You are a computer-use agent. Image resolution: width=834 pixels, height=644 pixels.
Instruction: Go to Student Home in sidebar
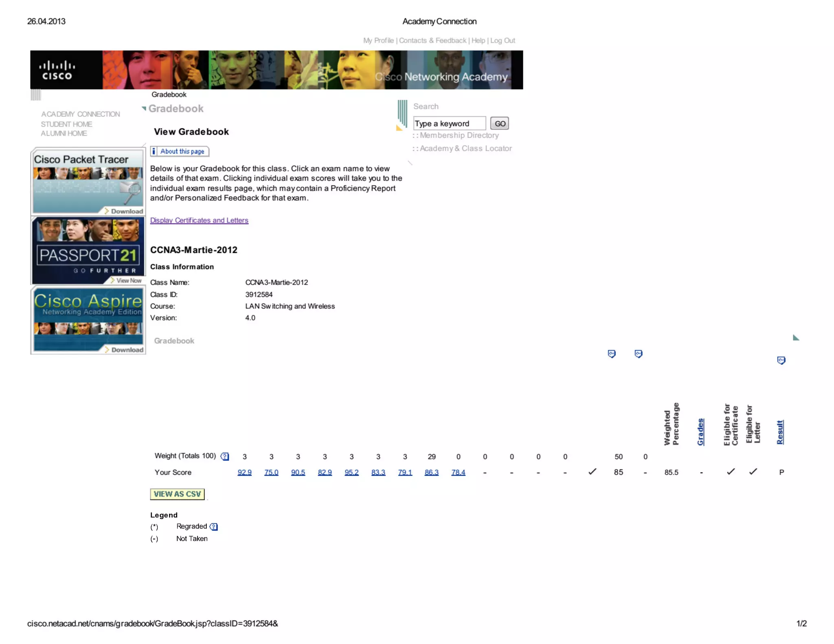(x=66, y=124)
